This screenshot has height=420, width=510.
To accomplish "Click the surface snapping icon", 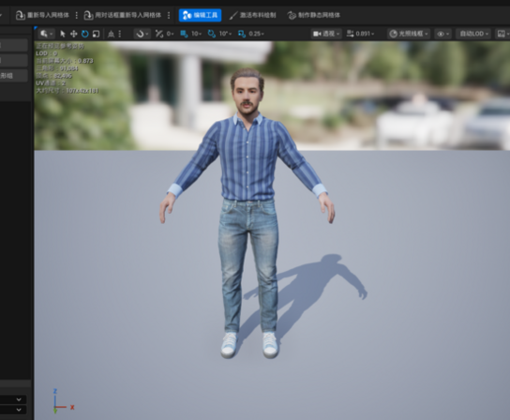I will tap(142, 34).
